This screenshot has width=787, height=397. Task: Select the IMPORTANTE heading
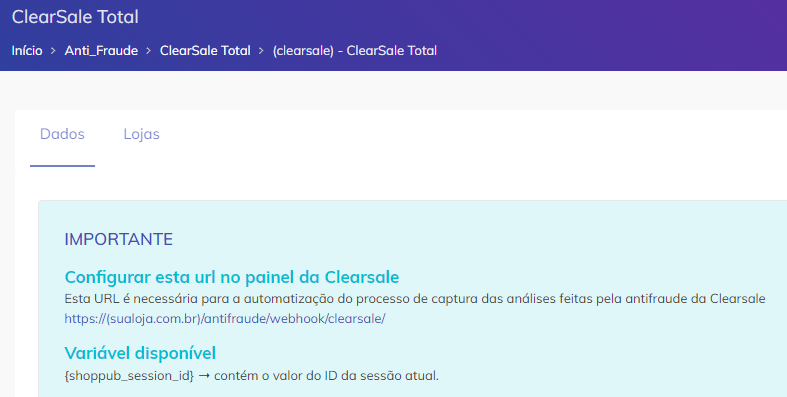pos(118,239)
